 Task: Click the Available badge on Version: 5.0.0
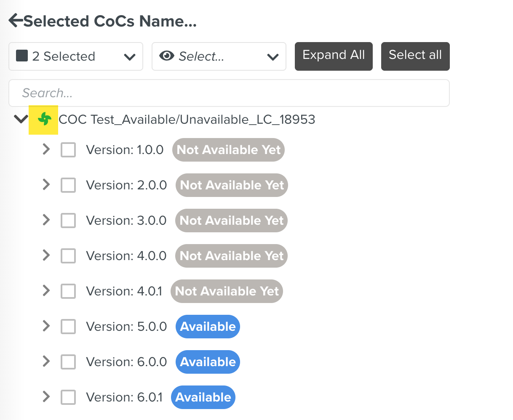pyautogui.click(x=208, y=327)
